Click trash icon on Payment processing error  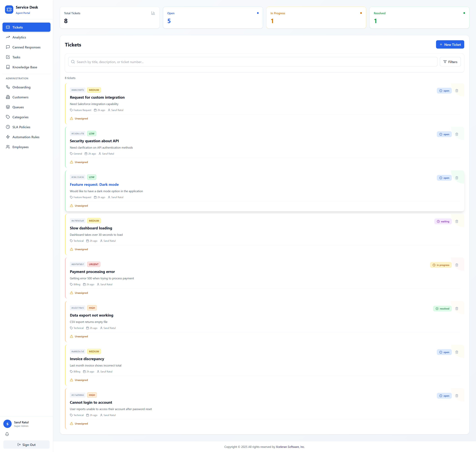pos(457,265)
